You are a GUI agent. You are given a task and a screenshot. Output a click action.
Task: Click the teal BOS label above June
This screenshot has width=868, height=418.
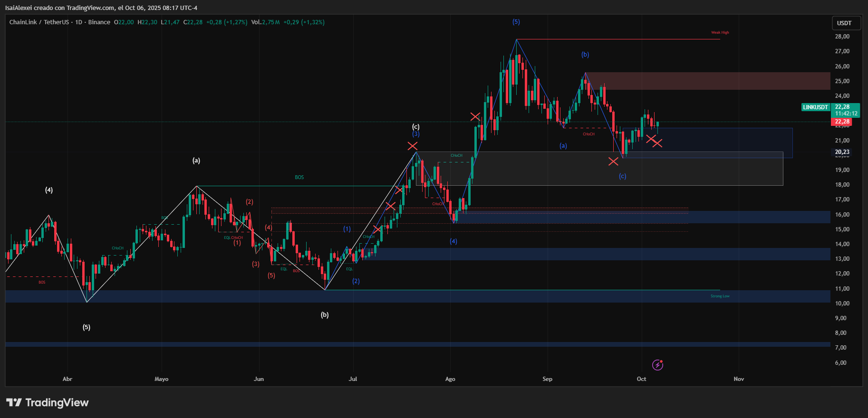[299, 178]
